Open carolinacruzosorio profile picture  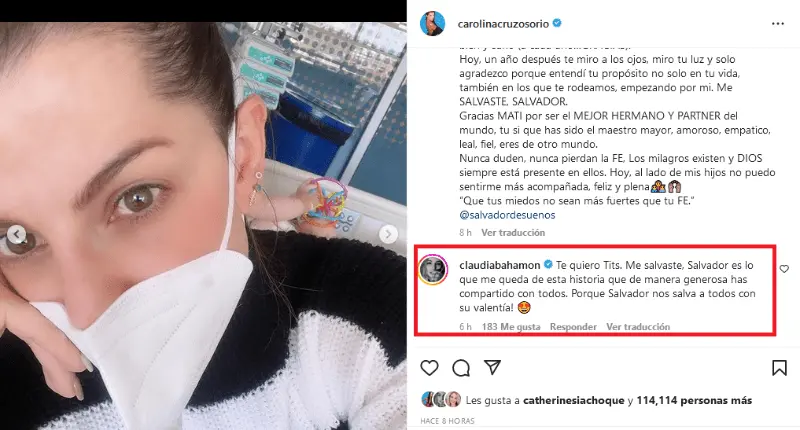432,23
